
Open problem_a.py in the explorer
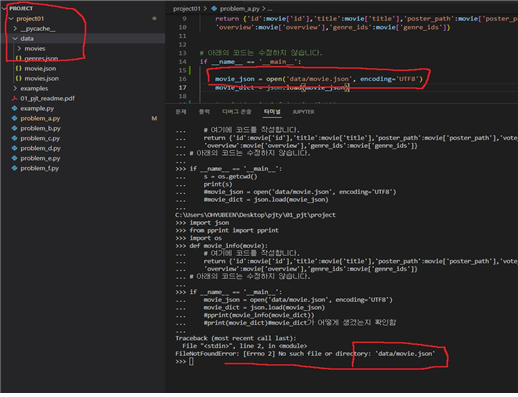[40, 118]
